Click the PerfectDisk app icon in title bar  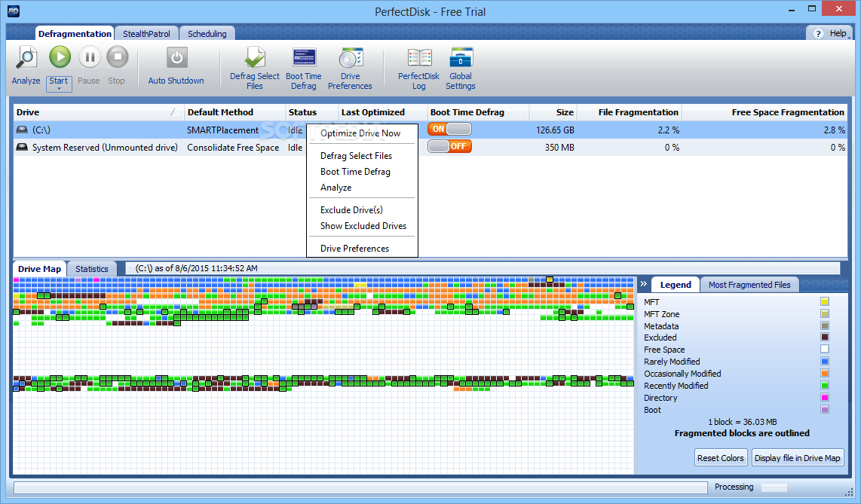[x=13, y=11]
